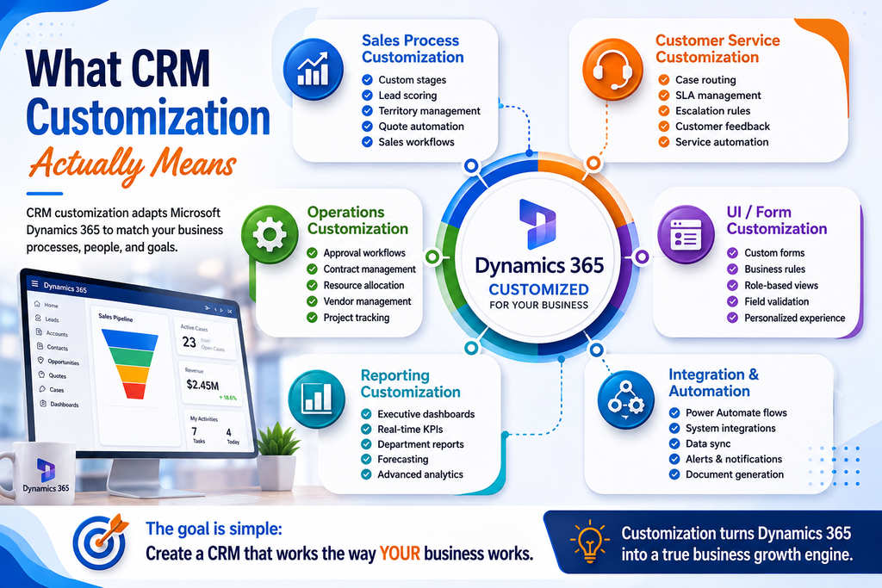This screenshot has width=882, height=588.
Task: Click the Integration & Automation heading
Action: coord(714,383)
